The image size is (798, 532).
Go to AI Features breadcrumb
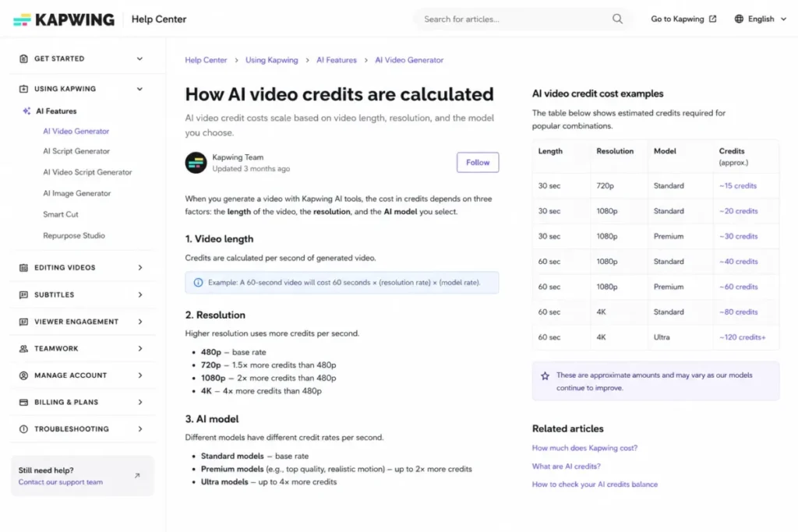click(x=337, y=60)
